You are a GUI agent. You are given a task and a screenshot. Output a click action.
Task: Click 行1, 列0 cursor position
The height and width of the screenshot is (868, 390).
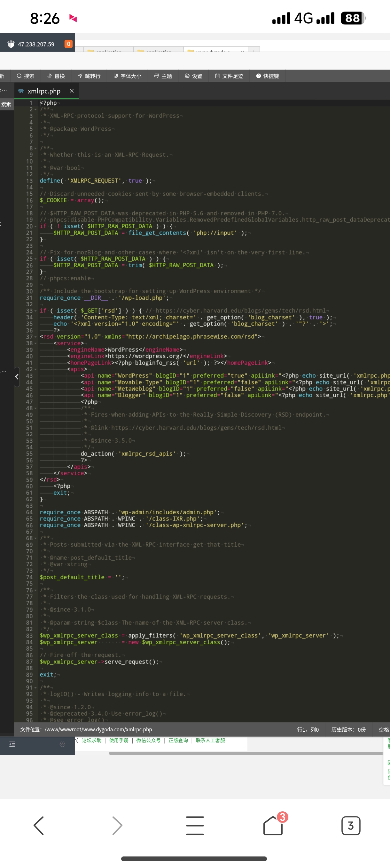pyautogui.click(x=308, y=729)
